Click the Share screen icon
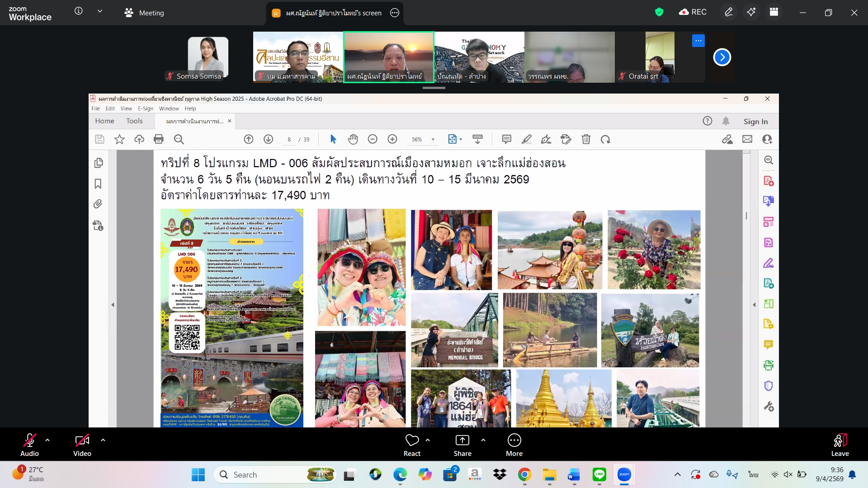The width and height of the screenshot is (868, 488). click(462, 440)
